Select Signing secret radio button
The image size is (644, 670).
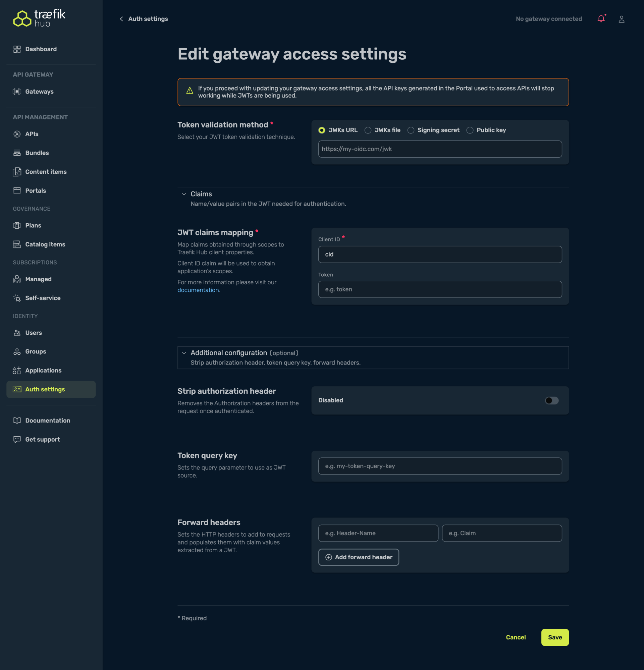(x=411, y=130)
